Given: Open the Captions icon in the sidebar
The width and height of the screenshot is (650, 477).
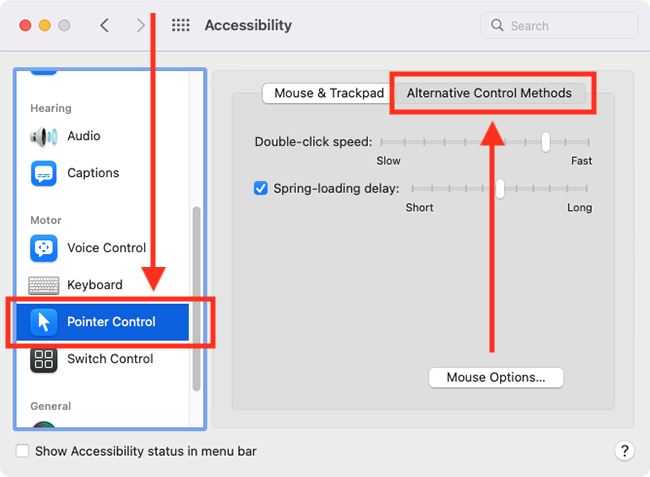Looking at the screenshot, I should (x=44, y=173).
